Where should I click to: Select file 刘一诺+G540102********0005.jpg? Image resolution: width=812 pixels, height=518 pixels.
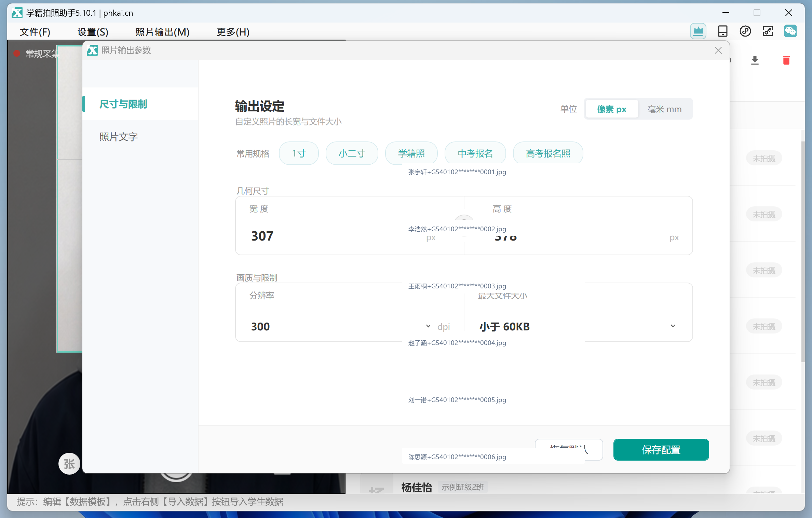[457, 400]
